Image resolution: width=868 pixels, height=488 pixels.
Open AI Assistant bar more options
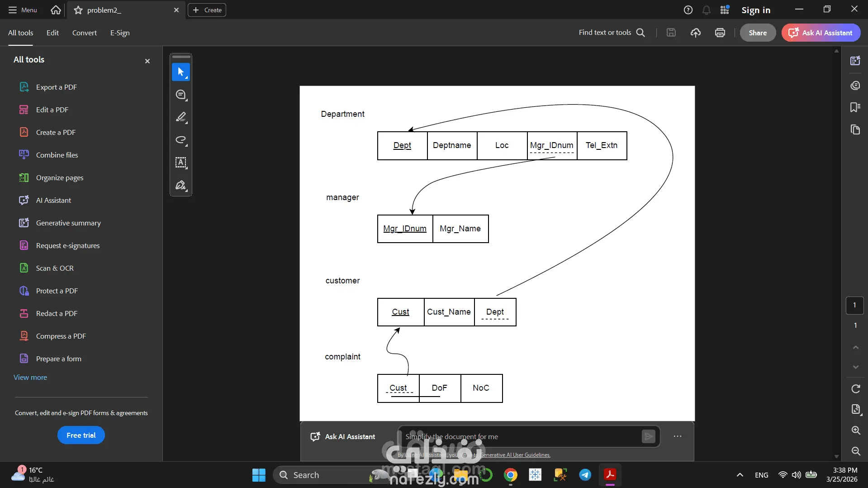pos(677,436)
